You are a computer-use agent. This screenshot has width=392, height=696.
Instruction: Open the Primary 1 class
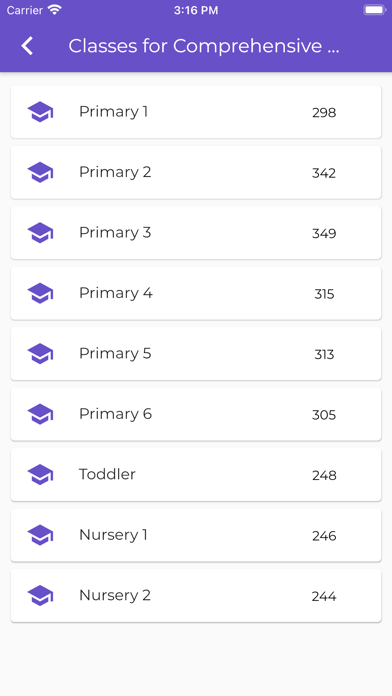pos(196,112)
